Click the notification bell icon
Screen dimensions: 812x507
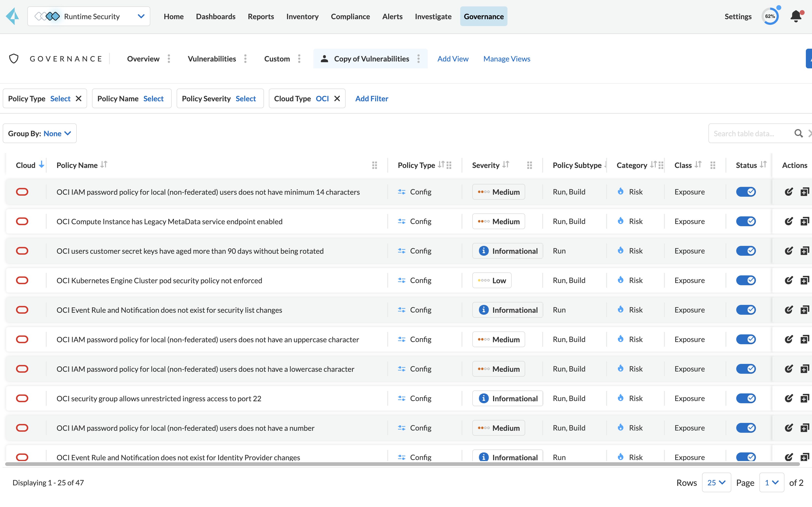(796, 16)
